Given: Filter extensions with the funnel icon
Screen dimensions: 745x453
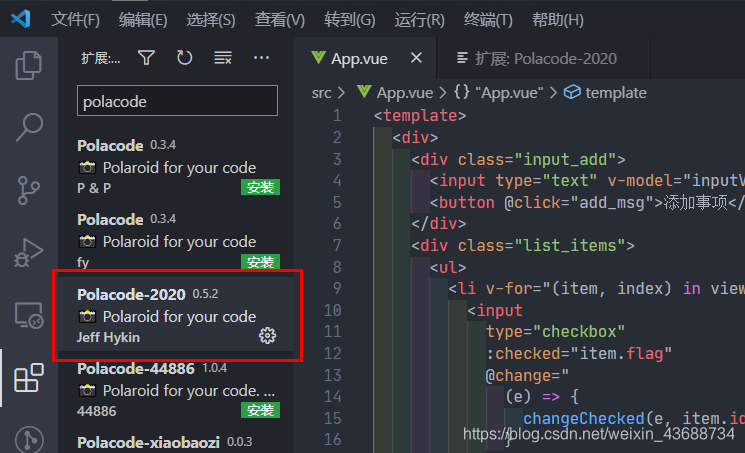Looking at the screenshot, I should click(x=146, y=58).
